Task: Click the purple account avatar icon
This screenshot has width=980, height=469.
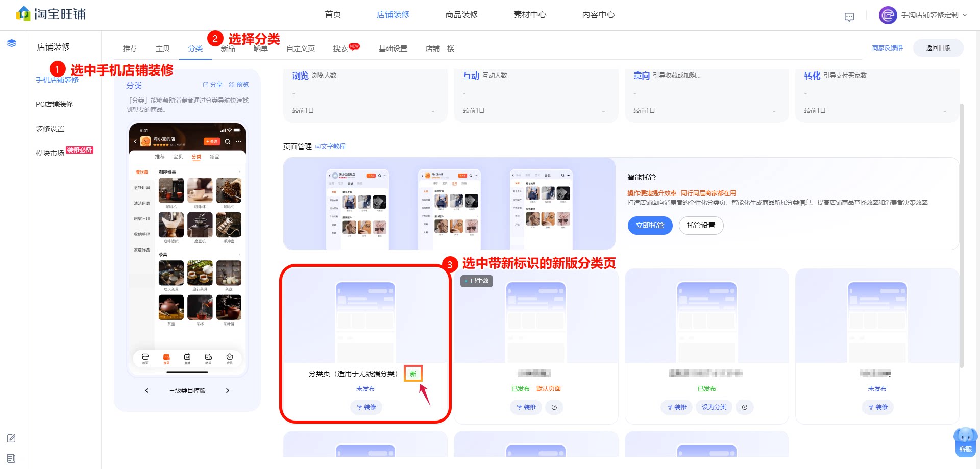Action: [888, 15]
